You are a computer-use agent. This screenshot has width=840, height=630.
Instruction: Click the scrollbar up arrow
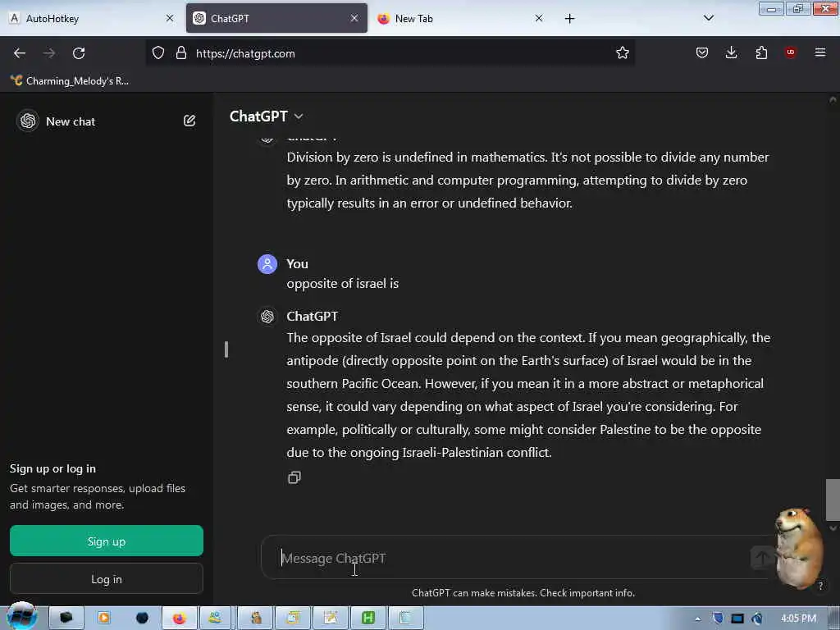point(833,99)
